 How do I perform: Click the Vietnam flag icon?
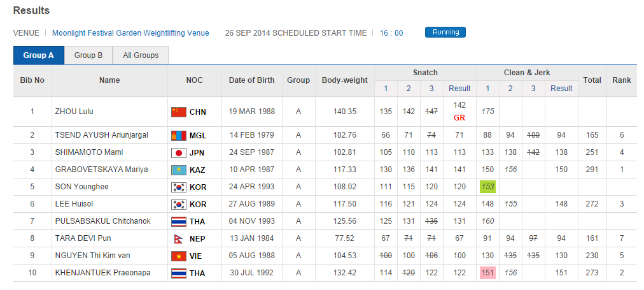point(178,256)
